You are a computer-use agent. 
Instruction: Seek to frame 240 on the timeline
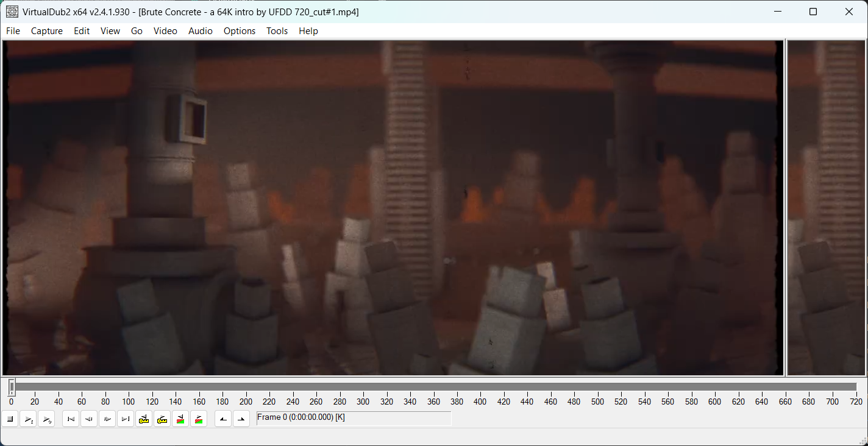293,402
